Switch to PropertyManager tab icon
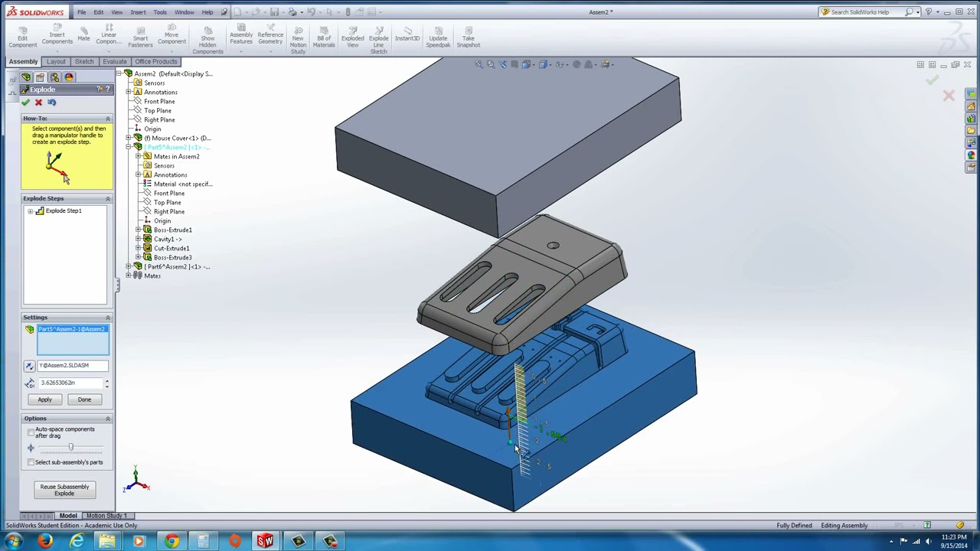 click(x=40, y=77)
